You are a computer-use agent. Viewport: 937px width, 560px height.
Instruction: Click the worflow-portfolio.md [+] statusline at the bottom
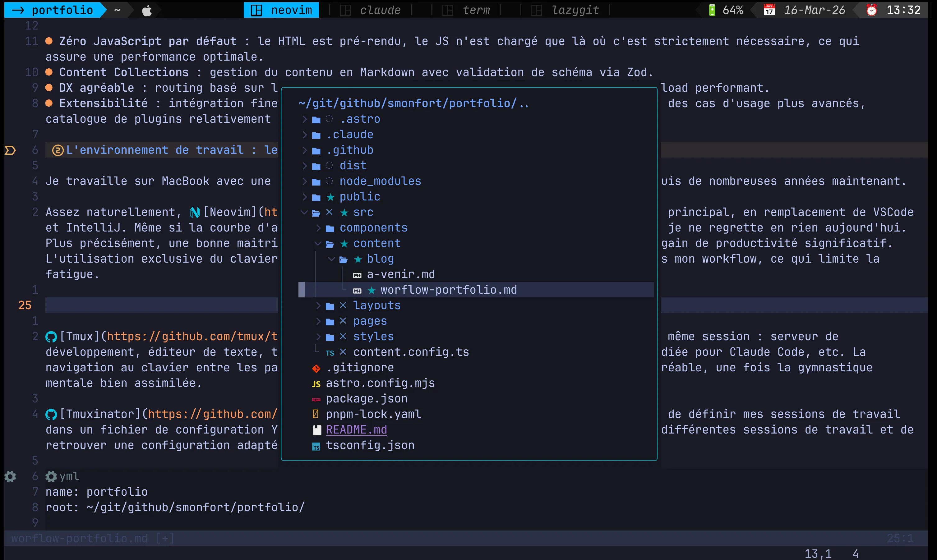[92, 539]
